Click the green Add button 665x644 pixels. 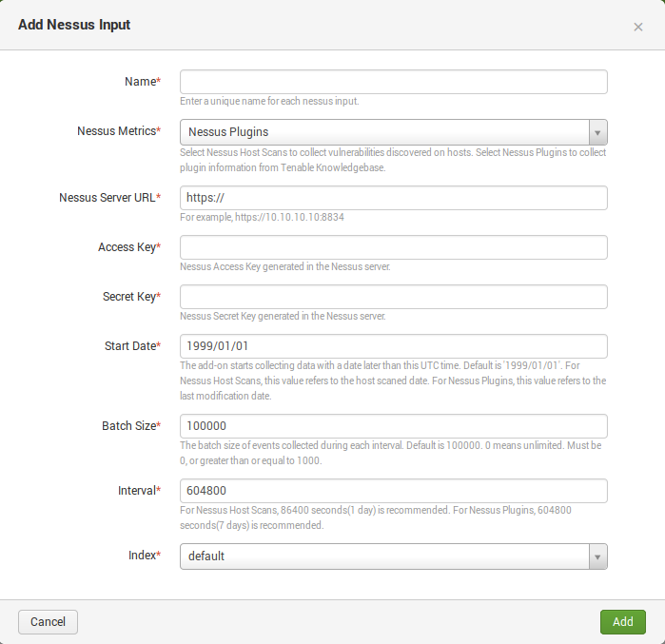[x=622, y=622]
